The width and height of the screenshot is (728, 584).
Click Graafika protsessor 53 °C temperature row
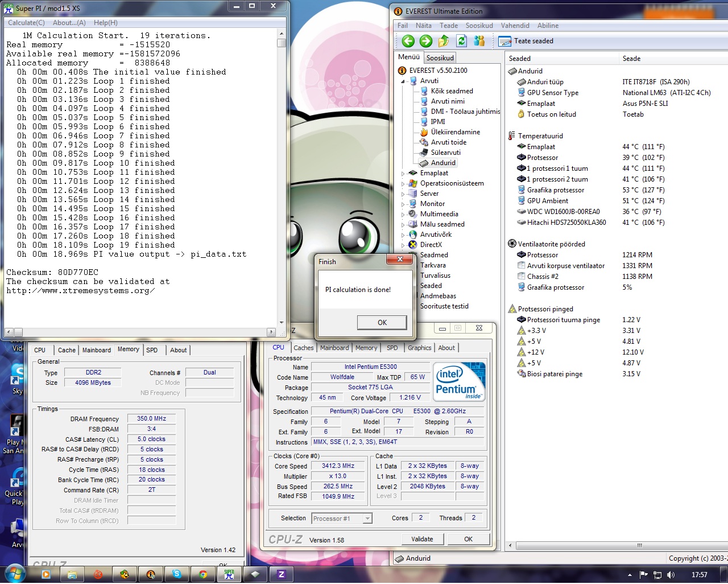coord(617,190)
